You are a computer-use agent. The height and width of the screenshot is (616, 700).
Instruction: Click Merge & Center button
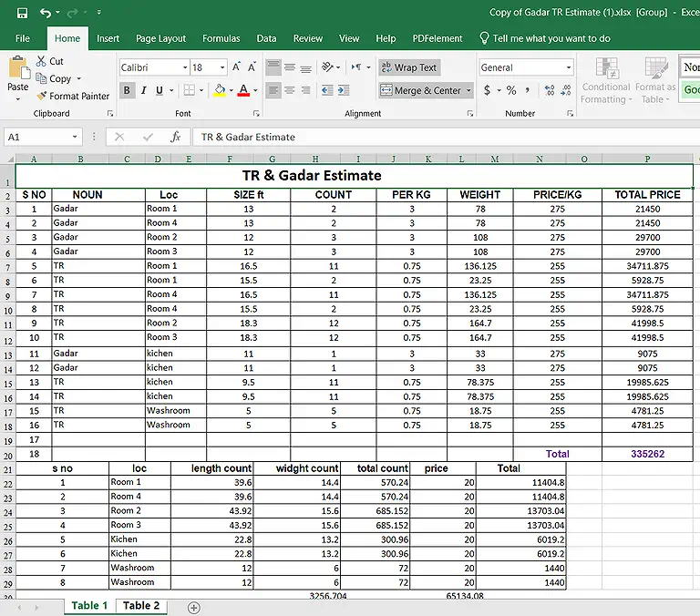(421, 90)
